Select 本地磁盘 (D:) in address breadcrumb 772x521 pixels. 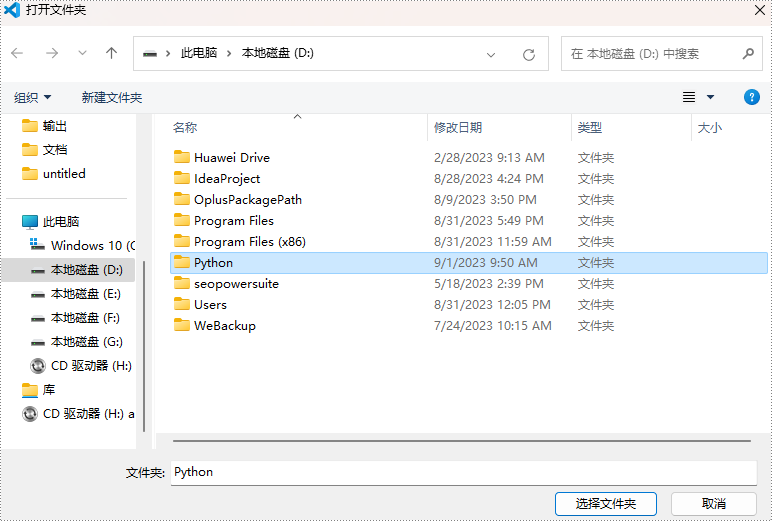[x=278, y=53]
